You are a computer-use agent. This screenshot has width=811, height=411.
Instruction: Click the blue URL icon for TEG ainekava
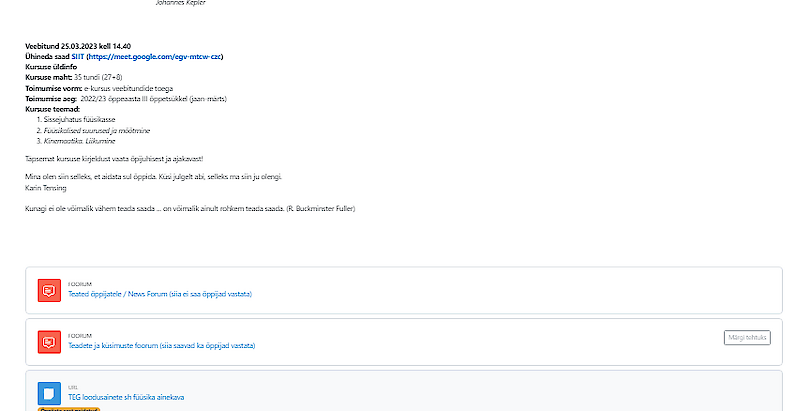coord(49,392)
